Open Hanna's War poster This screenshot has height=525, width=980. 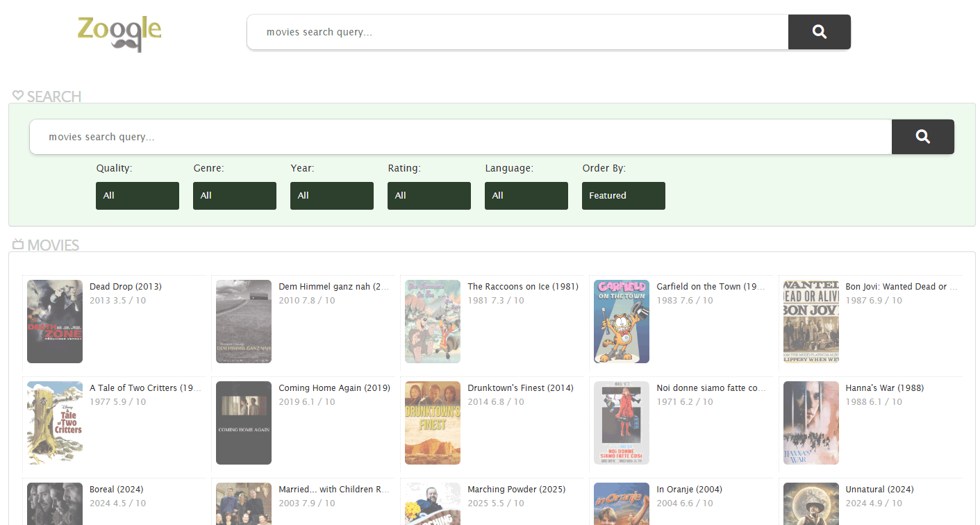tap(811, 423)
